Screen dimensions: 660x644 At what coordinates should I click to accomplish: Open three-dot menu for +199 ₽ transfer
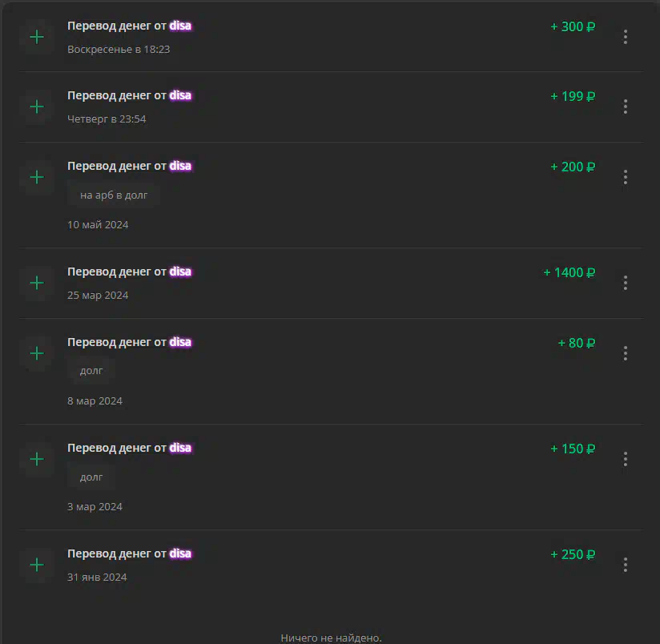point(626,107)
